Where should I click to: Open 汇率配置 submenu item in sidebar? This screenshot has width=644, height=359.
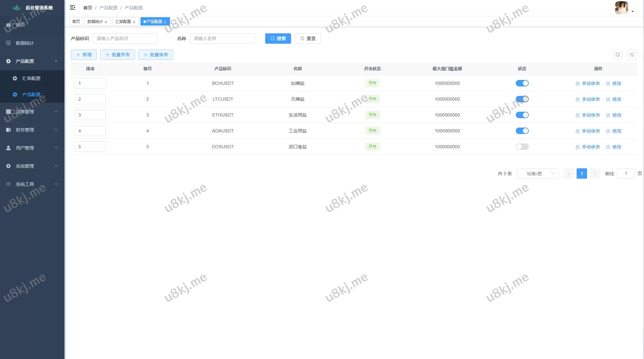point(31,78)
